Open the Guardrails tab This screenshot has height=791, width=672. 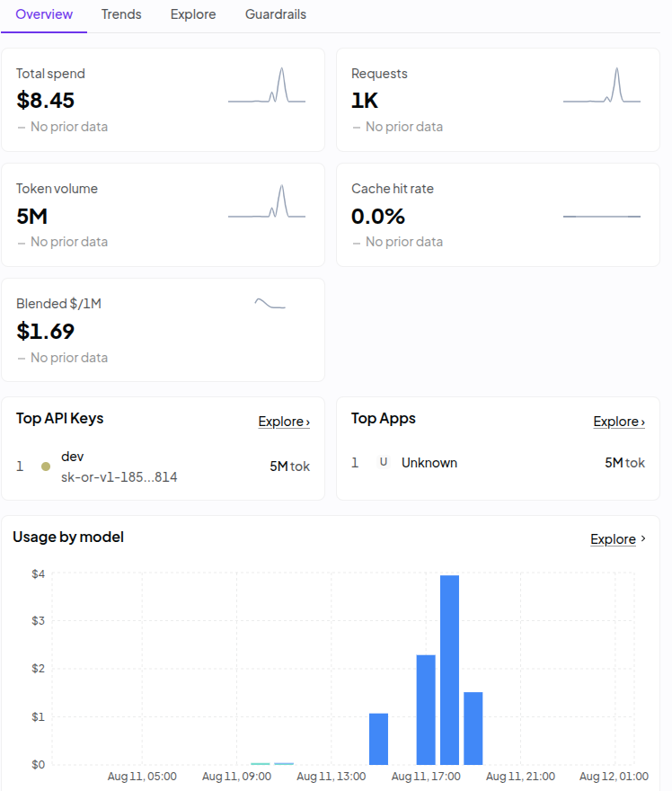click(x=276, y=14)
